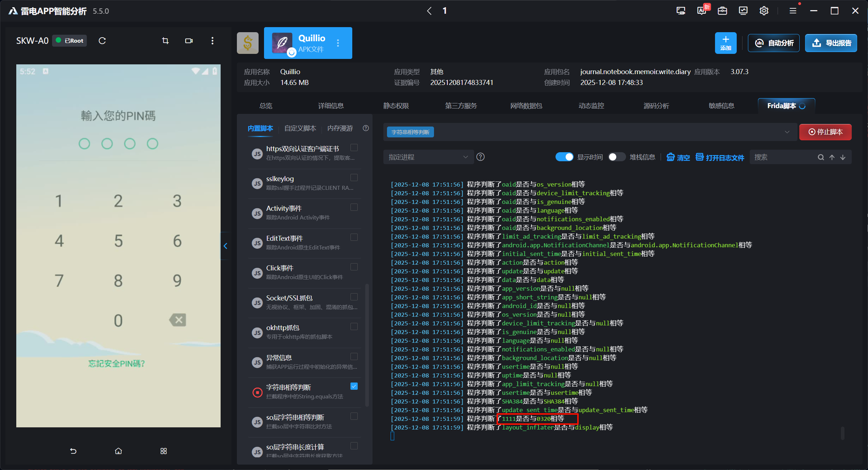The height and width of the screenshot is (470, 868).
Task: Enable the 堆栈信息 toggle
Action: [x=616, y=157]
